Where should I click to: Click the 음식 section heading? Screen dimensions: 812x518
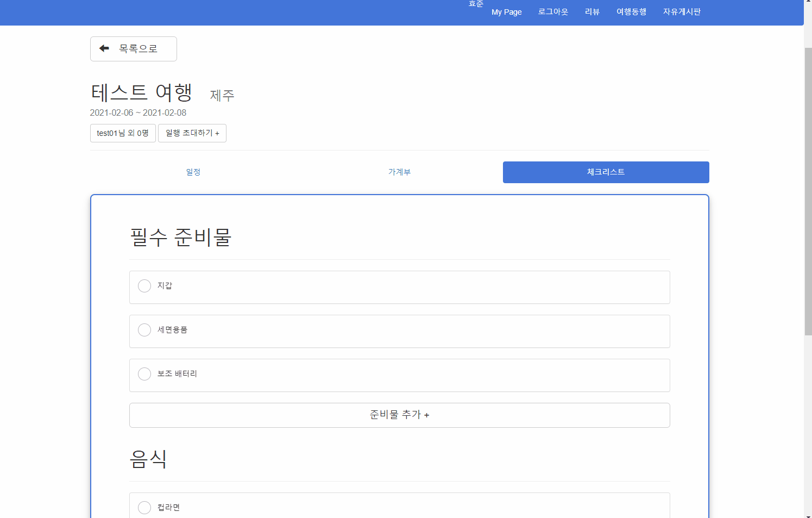(x=148, y=459)
